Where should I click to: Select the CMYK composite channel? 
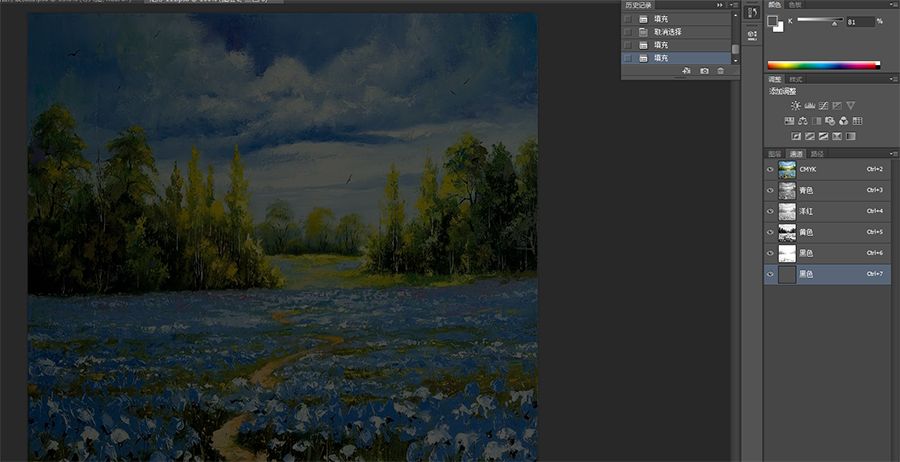[828, 169]
